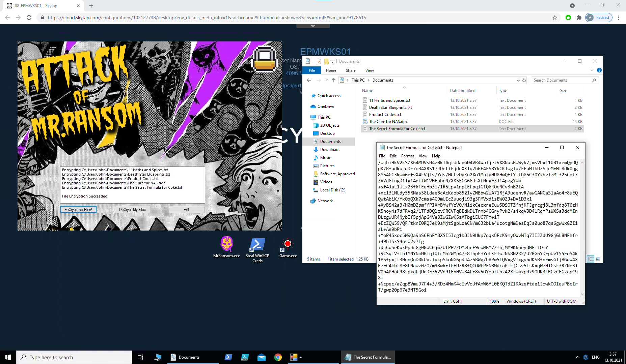
Task: Open browser extensions puzzle icon
Action: click(x=579, y=18)
